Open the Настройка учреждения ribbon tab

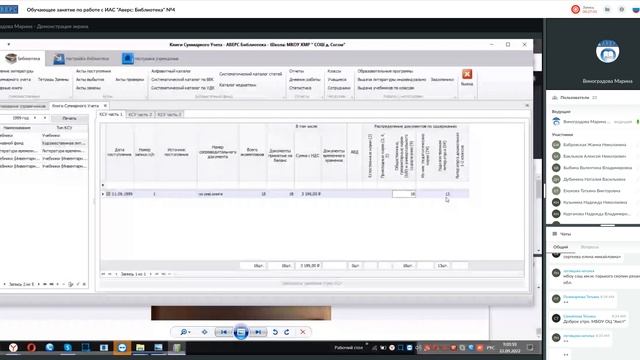click(x=150, y=59)
